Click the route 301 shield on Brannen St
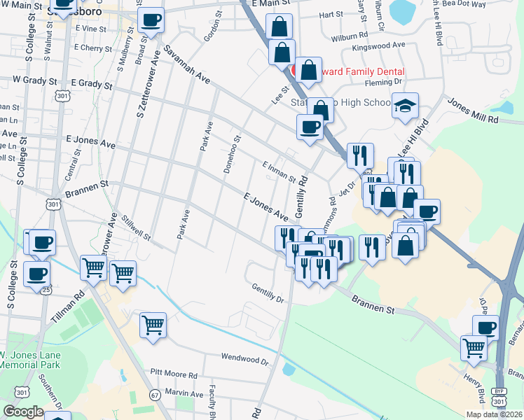The height and width of the screenshot is (420, 524). 53,204
